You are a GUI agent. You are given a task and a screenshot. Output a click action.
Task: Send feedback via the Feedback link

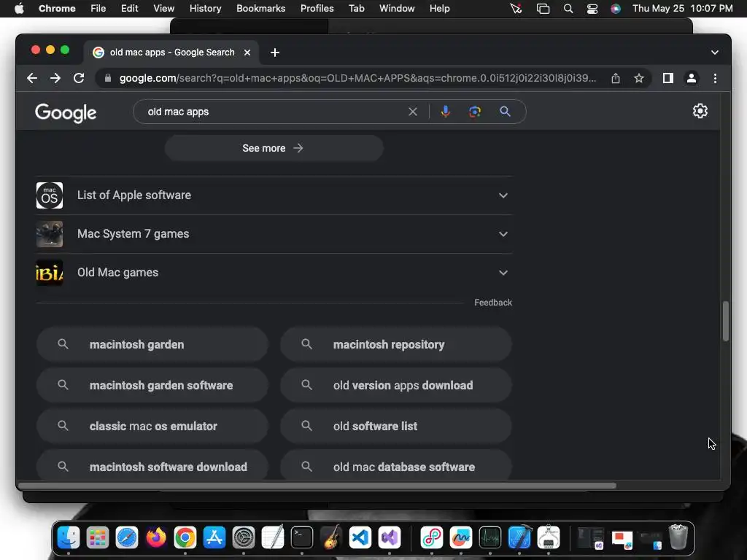pyautogui.click(x=493, y=303)
